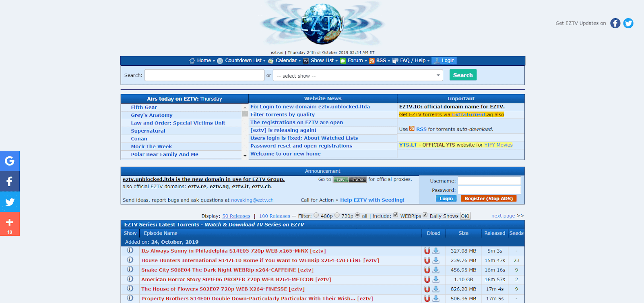The height and width of the screenshot is (303, 644).
Task: Open info for House Hunters International row
Action: [x=130, y=260]
